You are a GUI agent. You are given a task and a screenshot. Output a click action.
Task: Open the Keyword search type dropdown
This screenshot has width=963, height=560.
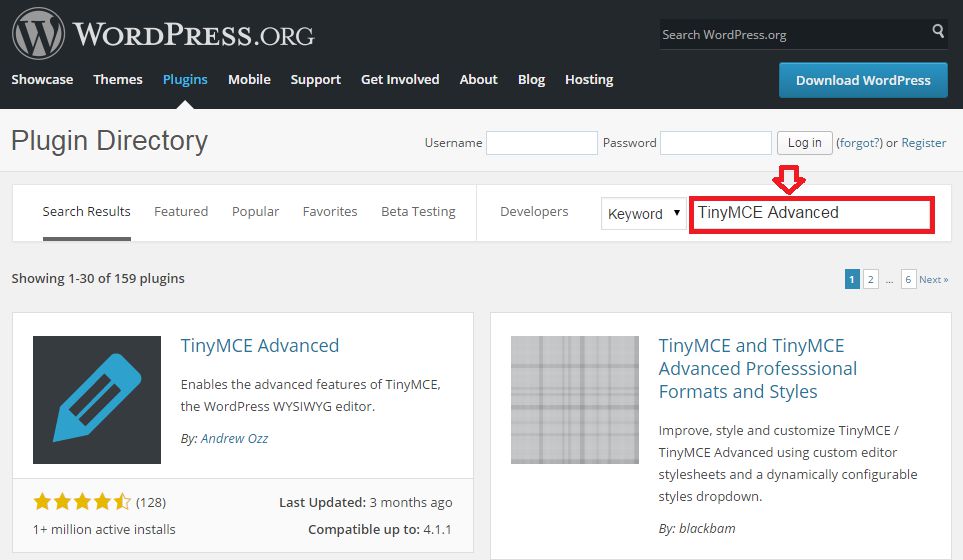(x=643, y=213)
